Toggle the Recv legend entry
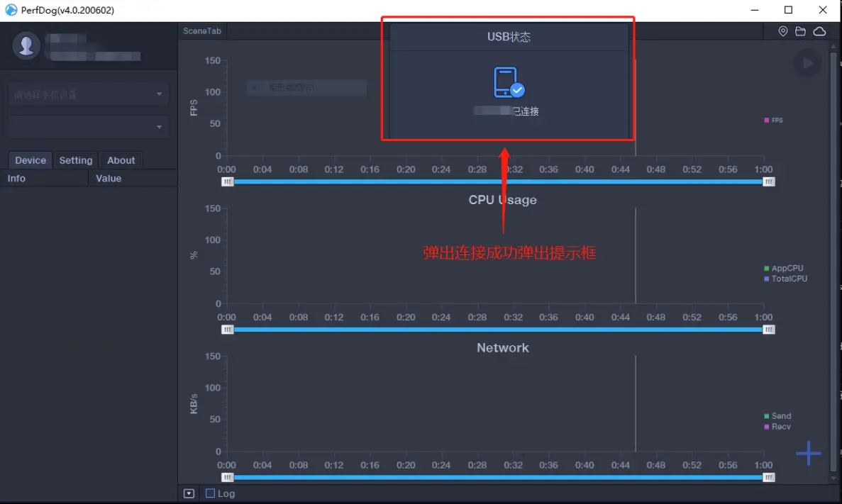842x504 pixels. click(777, 427)
